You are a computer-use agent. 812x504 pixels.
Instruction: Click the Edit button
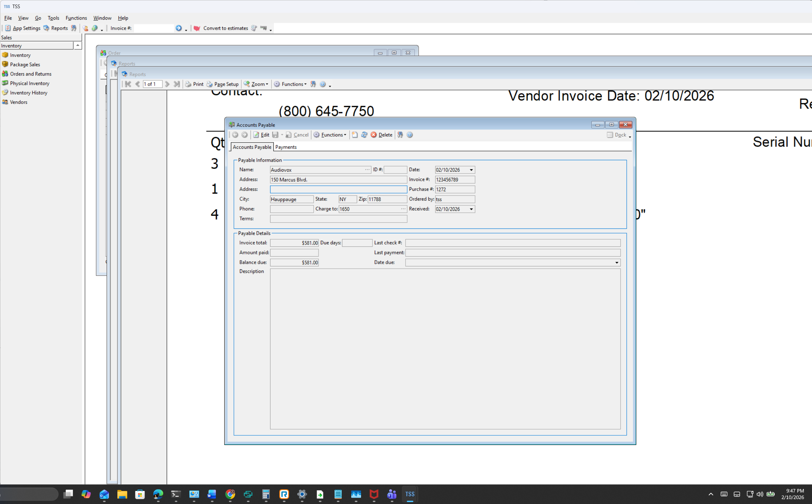(261, 135)
